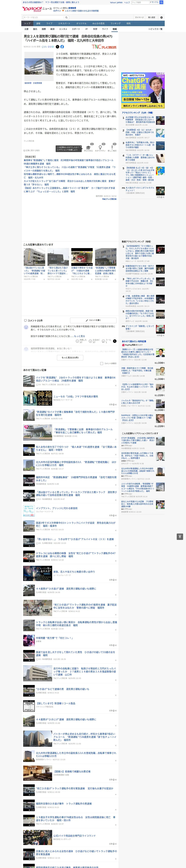
Task: Open the 地域 category
Action: click(x=115, y=29)
